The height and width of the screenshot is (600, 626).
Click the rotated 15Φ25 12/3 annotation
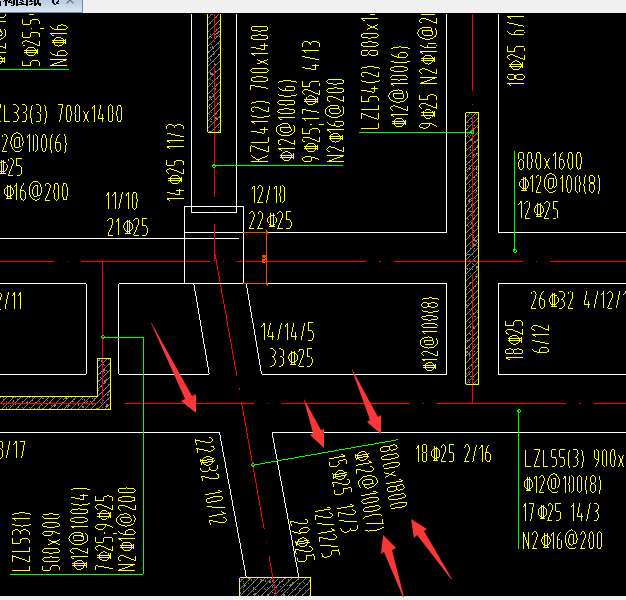tap(343, 495)
